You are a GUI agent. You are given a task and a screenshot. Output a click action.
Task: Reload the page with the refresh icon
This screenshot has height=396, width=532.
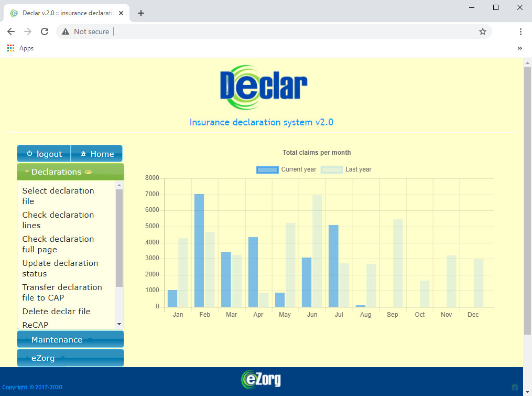click(45, 31)
